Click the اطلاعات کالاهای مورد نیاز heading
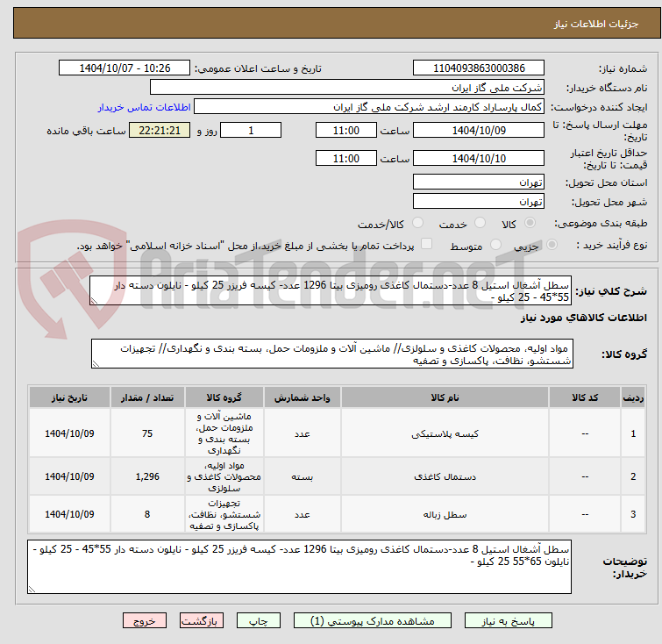This screenshot has width=662, height=644. [x=583, y=318]
